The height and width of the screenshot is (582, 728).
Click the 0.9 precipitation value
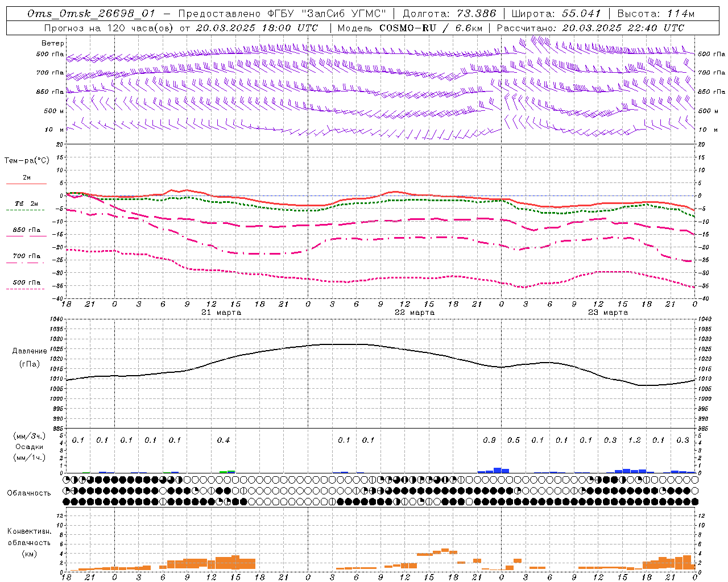[489, 440]
